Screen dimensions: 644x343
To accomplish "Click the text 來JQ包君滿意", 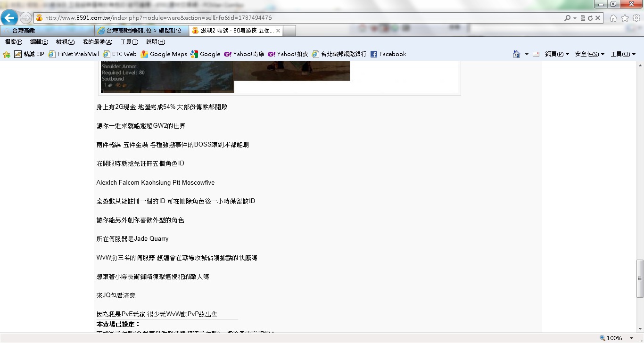I will point(116,295).
